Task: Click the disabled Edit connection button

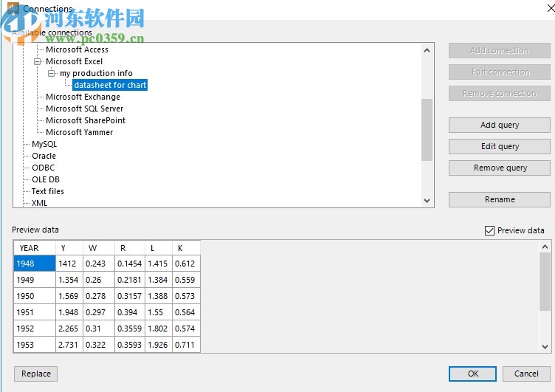Action: click(x=500, y=72)
